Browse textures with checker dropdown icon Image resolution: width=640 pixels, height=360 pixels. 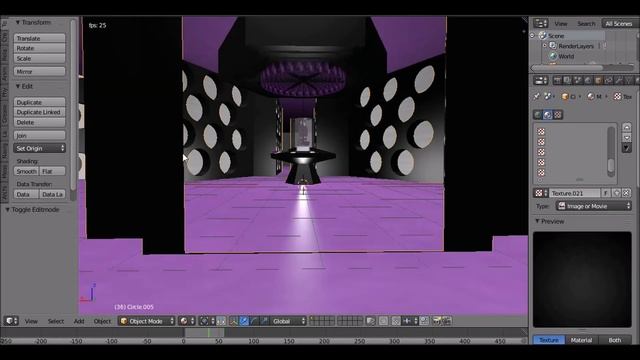tap(541, 193)
